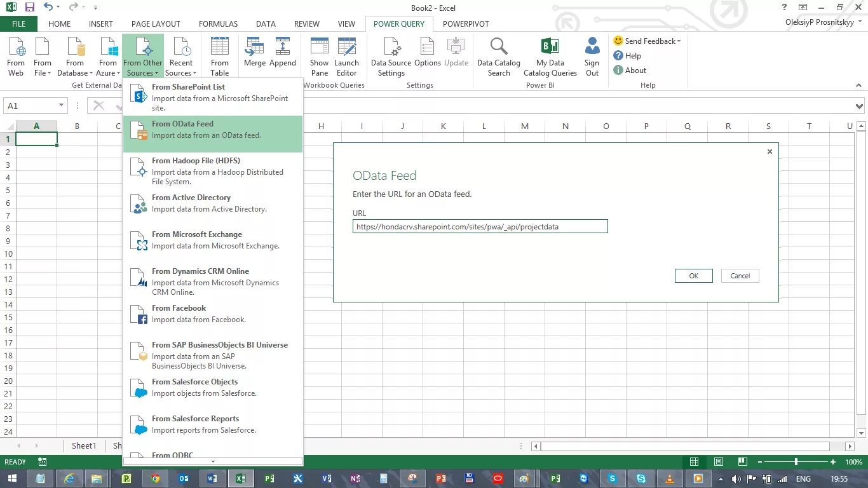Click the Help item with question mark
This screenshot has height=488, width=868.
(627, 55)
